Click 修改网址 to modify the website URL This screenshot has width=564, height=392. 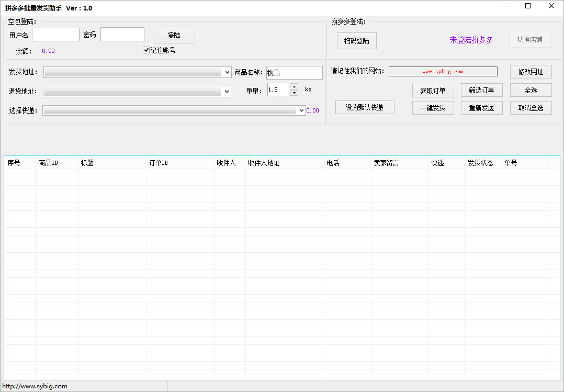click(x=530, y=71)
